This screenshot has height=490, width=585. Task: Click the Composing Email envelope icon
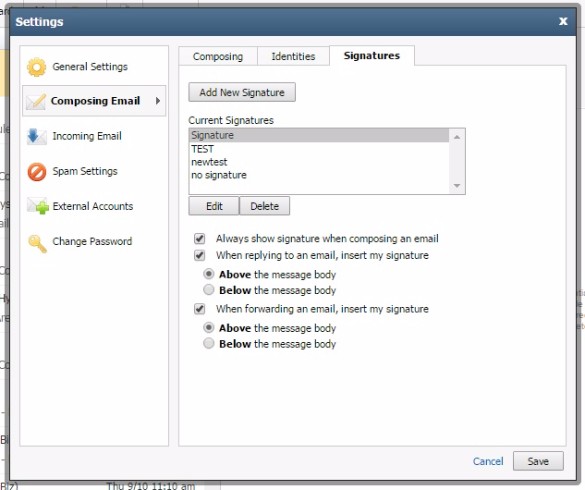pos(37,101)
